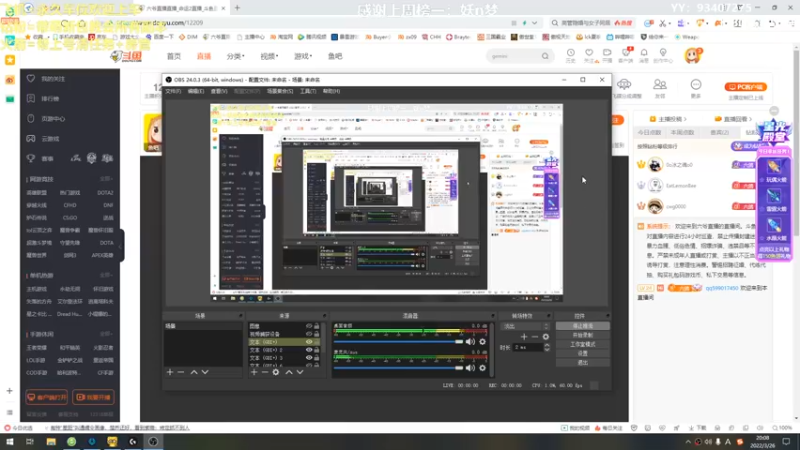Expand the 游戏 dropdown in Douyu nav
The height and width of the screenshot is (450, 800).
pyautogui.click(x=303, y=56)
